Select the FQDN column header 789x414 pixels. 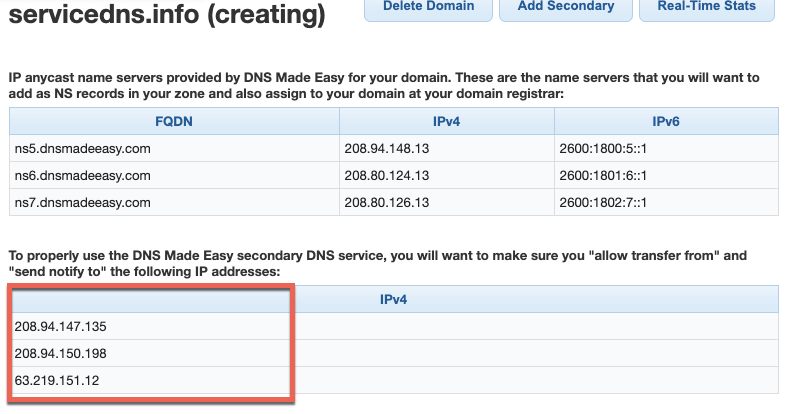click(x=174, y=121)
